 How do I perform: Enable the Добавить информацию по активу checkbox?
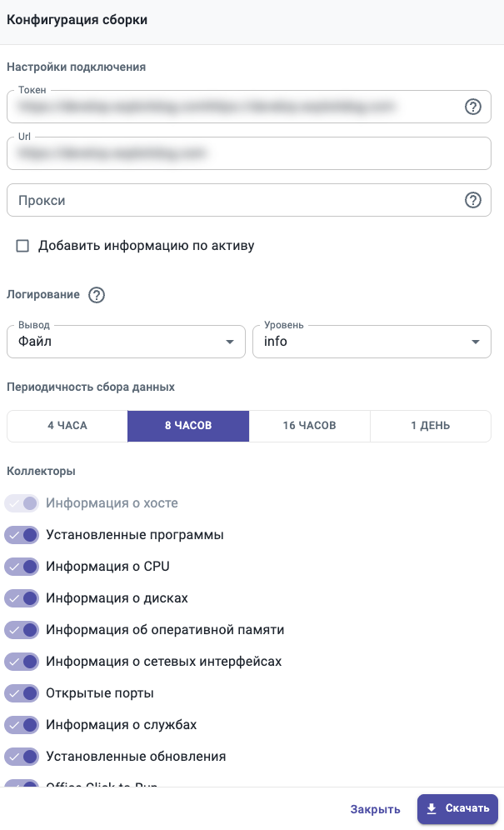point(22,246)
